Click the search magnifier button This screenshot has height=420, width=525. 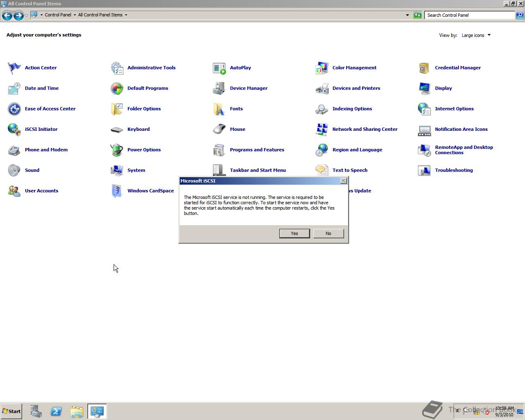tap(519, 15)
